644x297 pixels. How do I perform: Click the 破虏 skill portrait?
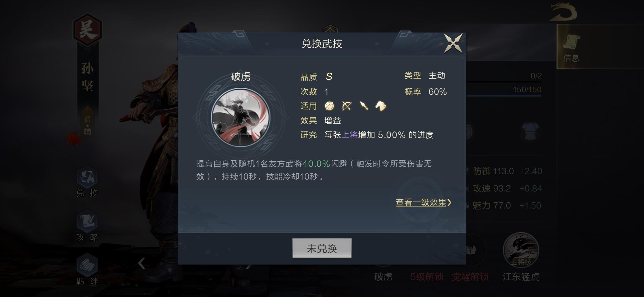pos(241,117)
